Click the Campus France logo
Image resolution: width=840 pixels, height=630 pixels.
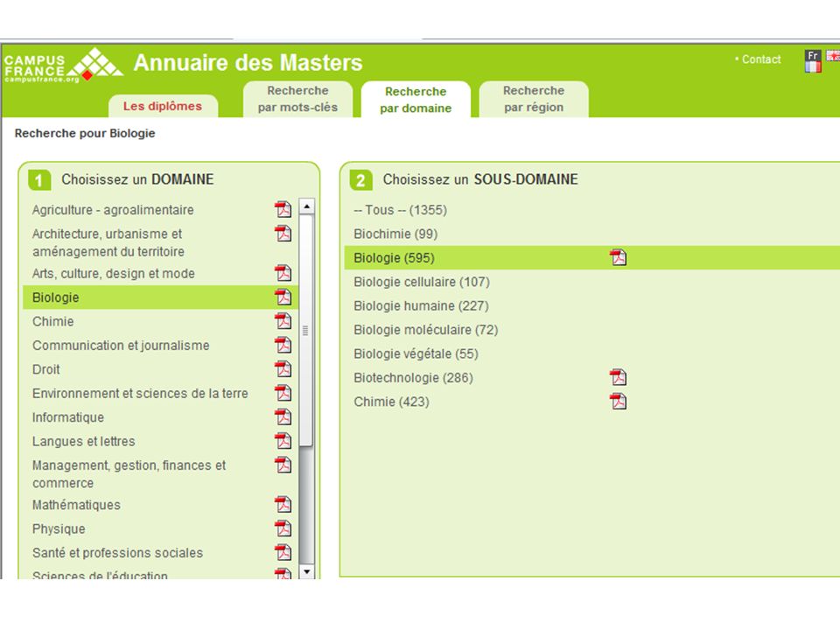tap(63, 66)
